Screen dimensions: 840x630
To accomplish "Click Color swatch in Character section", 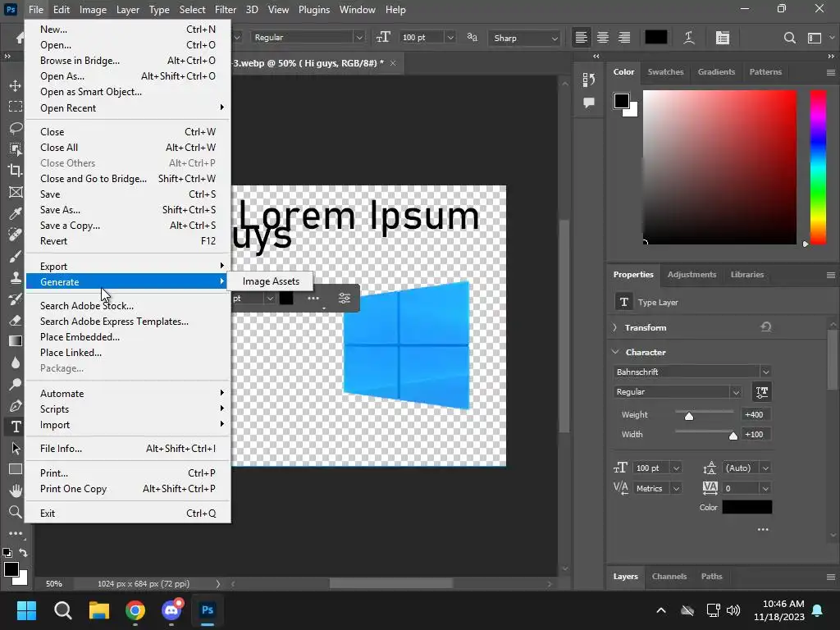I will pyautogui.click(x=746, y=507).
